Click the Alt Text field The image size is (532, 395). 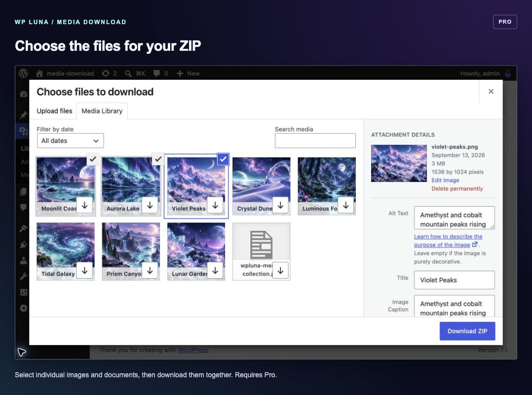[455, 217]
